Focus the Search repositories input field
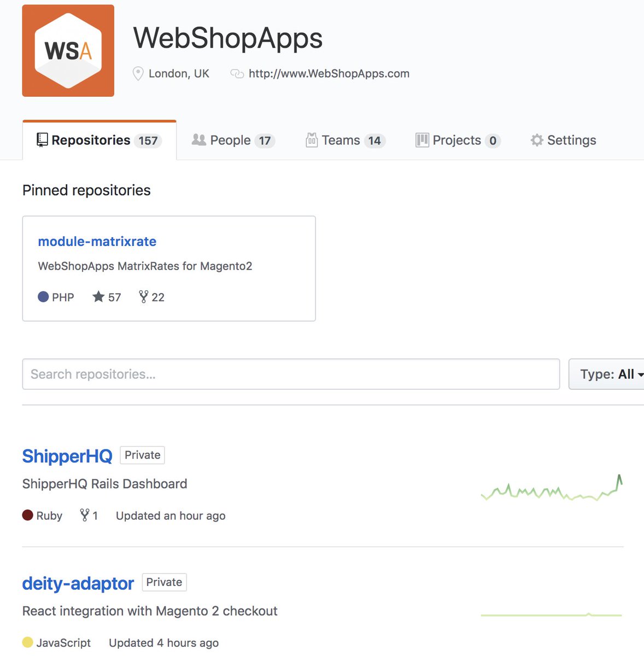The height and width of the screenshot is (656, 644). [x=291, y=374]
